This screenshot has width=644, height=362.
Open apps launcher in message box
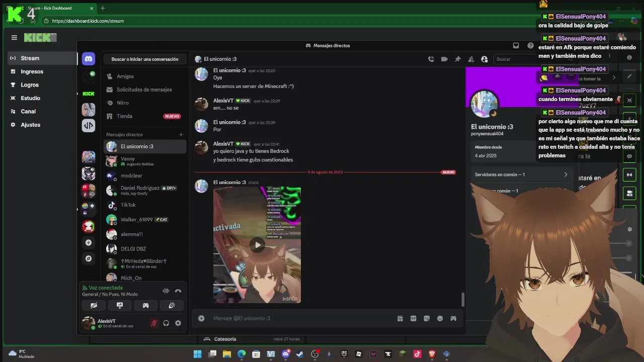pos(453,318)
